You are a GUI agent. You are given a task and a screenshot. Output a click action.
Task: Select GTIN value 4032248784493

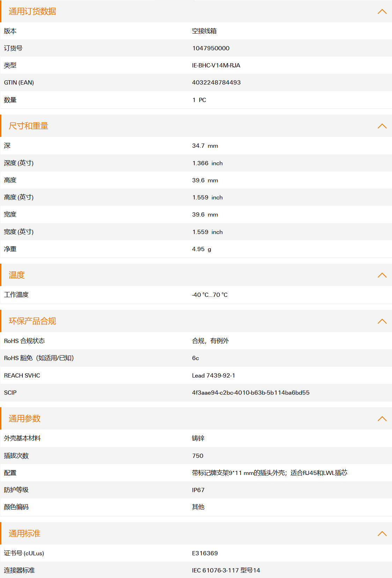[216, 82]
